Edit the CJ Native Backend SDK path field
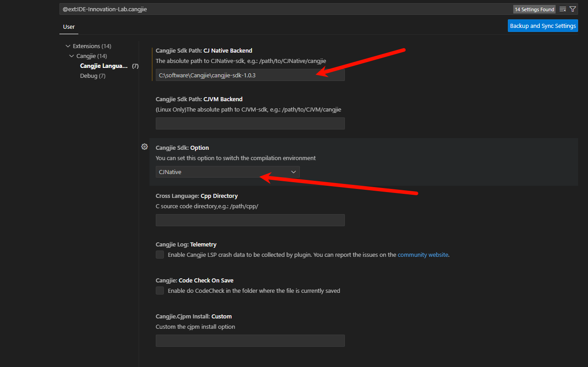Viewport: 588px width, 367px height. coord(250,75)
